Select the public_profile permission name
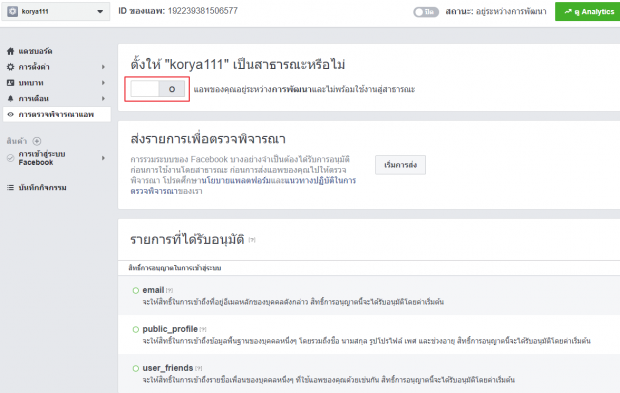 tap(170, 329)
